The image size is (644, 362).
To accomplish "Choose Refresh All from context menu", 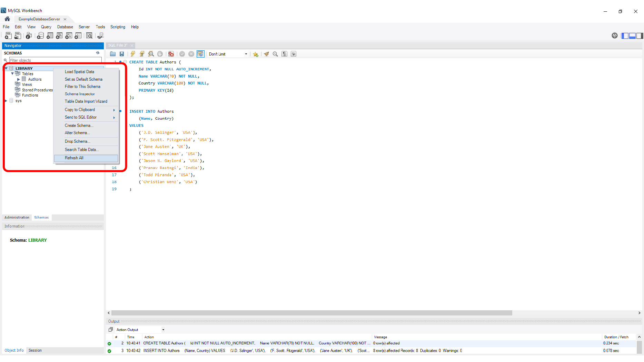I will (x=86, y=158).
